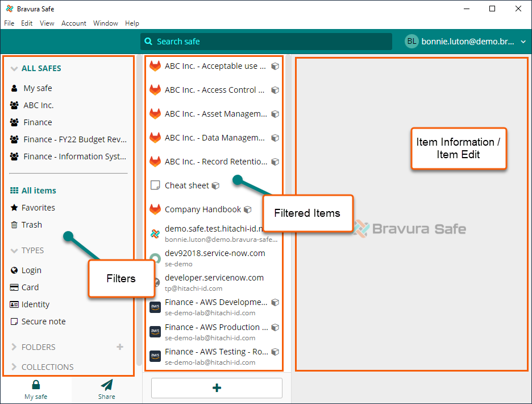Viewport: 532px width, 404px height.
Task: Click shared cube icon on Access Control
Action: (x=275, y=90)
